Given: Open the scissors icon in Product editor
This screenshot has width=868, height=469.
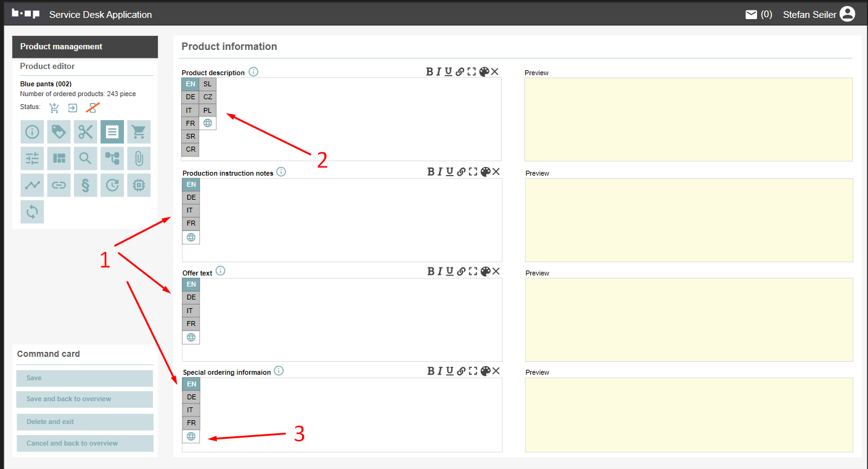Looking at the screenshot, I should pyautogui.click(x=85, y=132).
